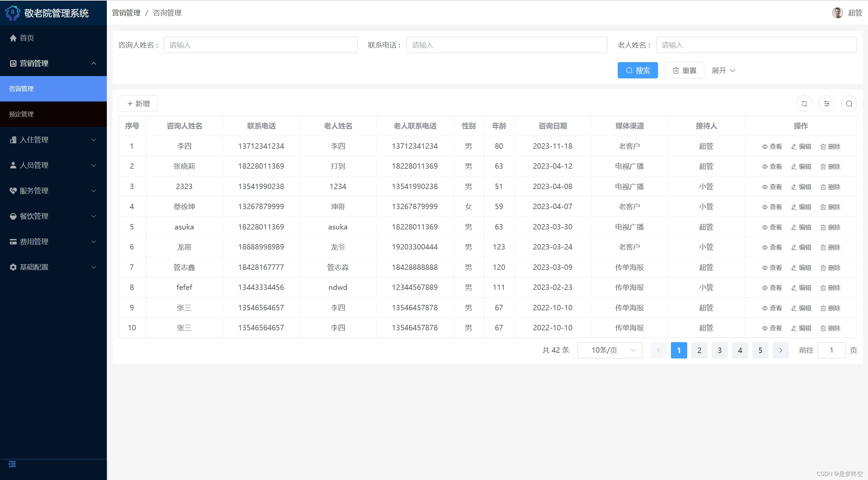Edit row 10 张三 record
868x480 pixels.
[801, 328]
